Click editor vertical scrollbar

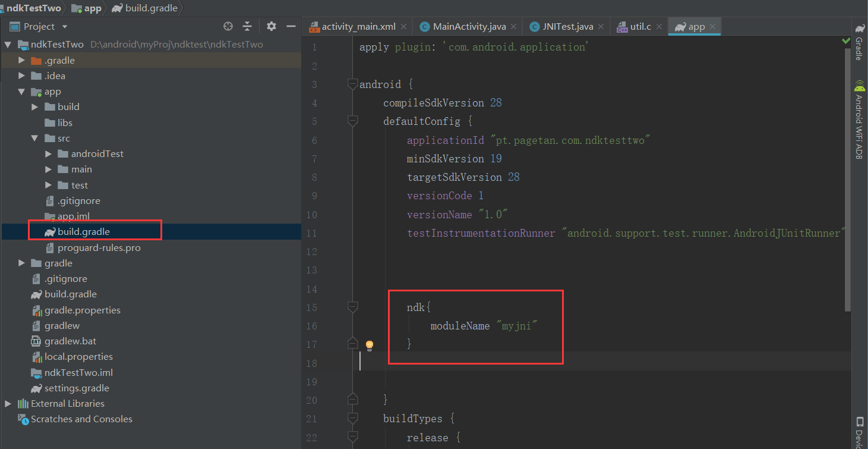click(x=848, y=178)
